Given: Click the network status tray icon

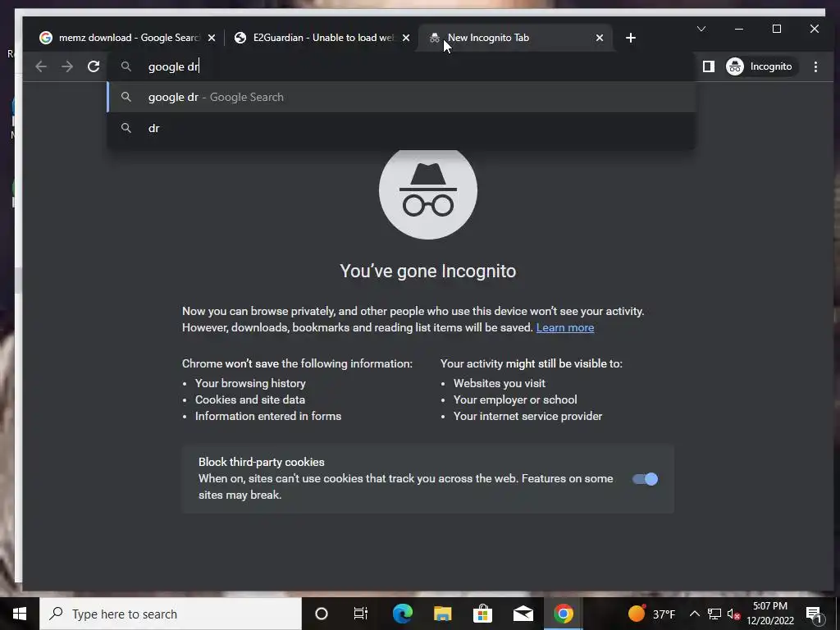Looking at the screenshot, I should 714,614.
